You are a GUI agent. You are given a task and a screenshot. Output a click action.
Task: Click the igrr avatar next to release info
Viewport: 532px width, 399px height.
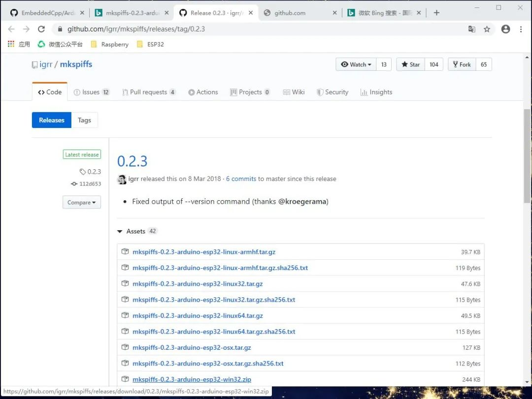tap(122, 179)
